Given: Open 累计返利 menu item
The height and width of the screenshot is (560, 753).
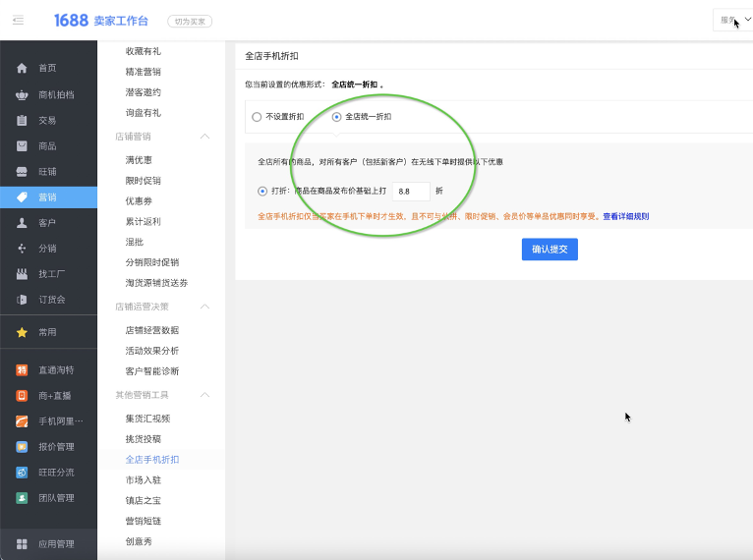Looking at the screenshot, I should click(x=144, y=221).
